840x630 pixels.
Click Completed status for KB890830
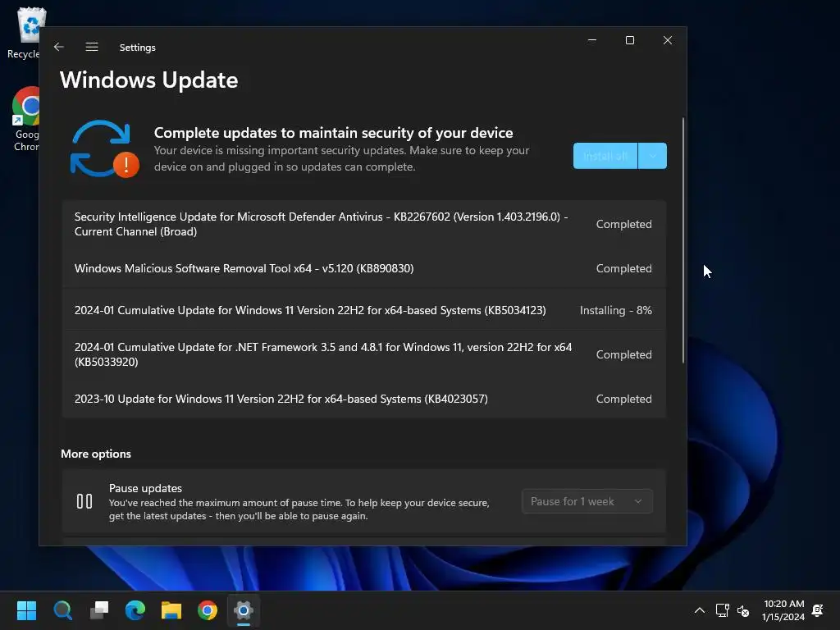coord(623,268)
